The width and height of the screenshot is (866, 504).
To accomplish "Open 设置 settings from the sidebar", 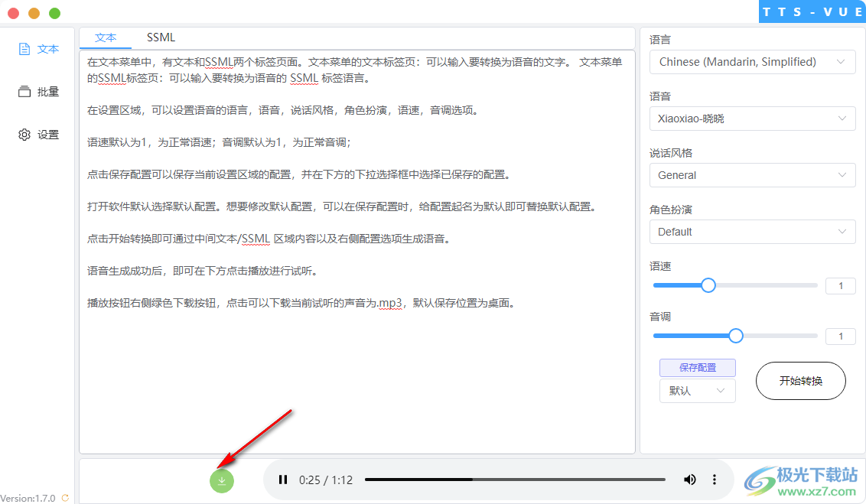I will 38,134.
